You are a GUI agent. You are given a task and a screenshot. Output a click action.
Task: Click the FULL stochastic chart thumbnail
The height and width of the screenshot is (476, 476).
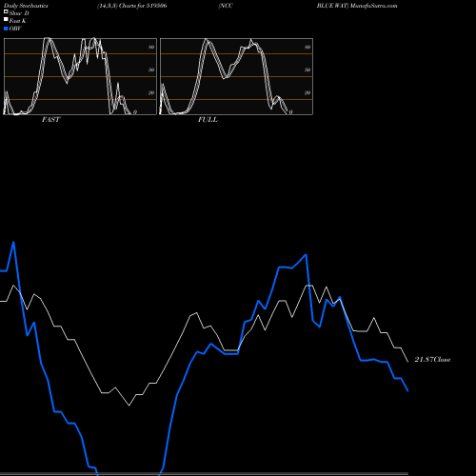236,76
